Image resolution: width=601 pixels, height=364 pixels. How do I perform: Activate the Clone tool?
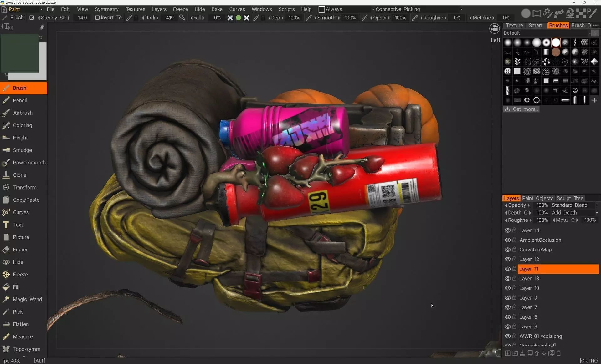19,175
